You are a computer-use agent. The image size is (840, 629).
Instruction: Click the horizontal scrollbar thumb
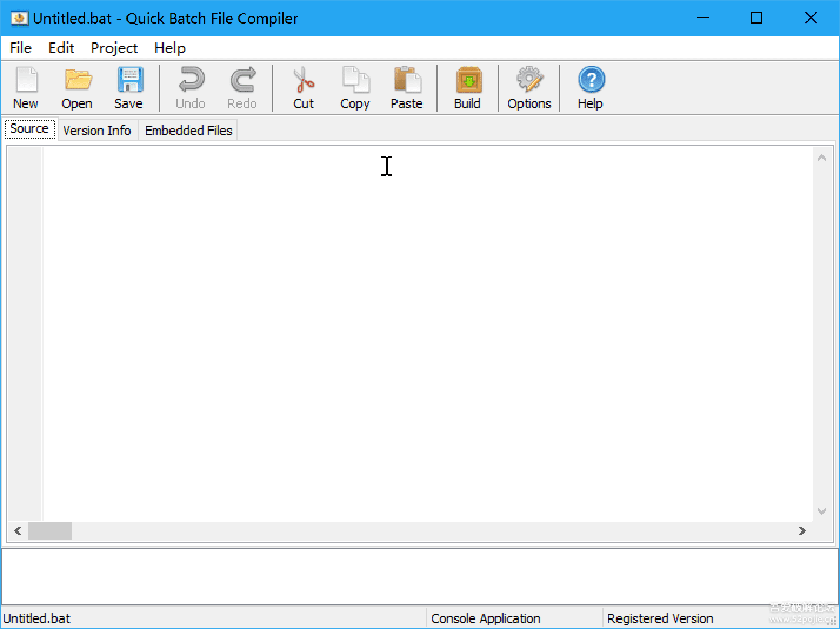[x=50, y=531]
